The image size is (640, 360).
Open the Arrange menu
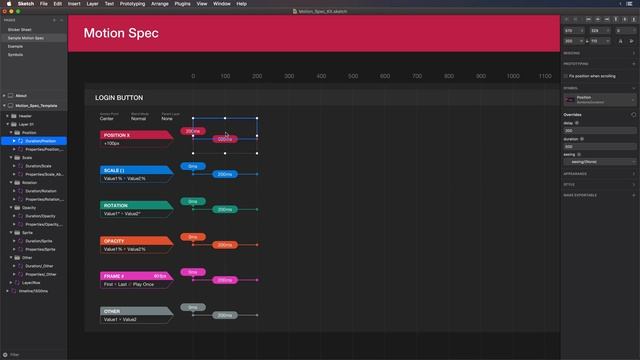click(160, 4)
